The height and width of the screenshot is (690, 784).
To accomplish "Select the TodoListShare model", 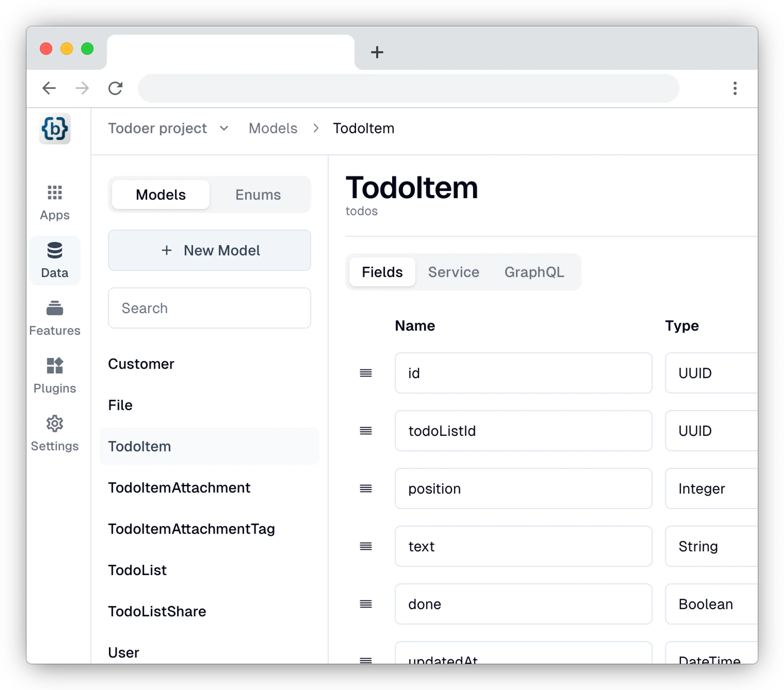I will 157,611.
